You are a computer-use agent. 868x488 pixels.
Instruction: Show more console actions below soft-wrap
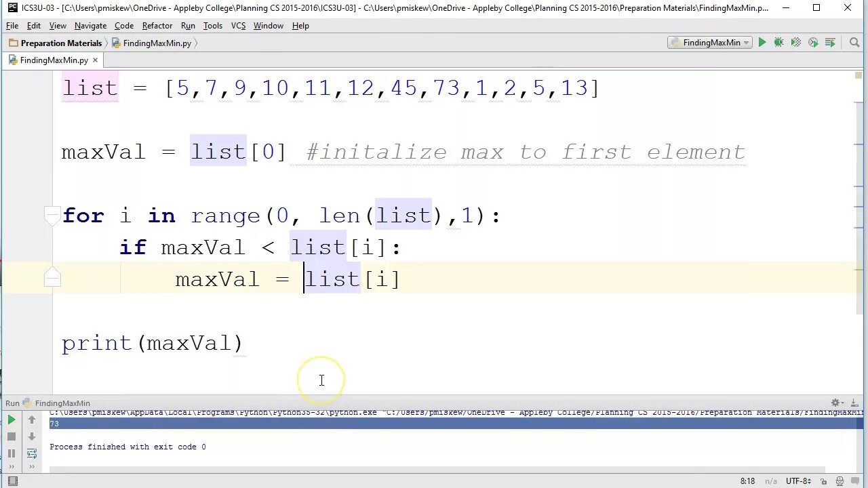(31, 466)
